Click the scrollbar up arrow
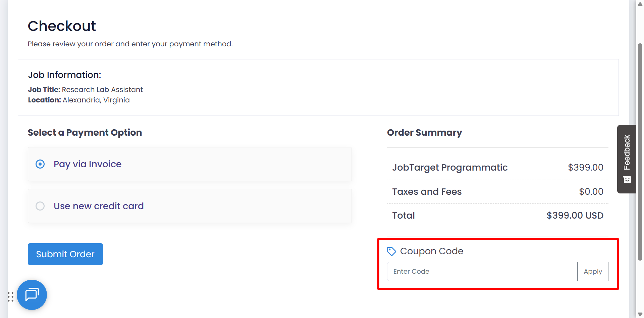Viewport: 644px width, 318px height. [x=640, y=4]
